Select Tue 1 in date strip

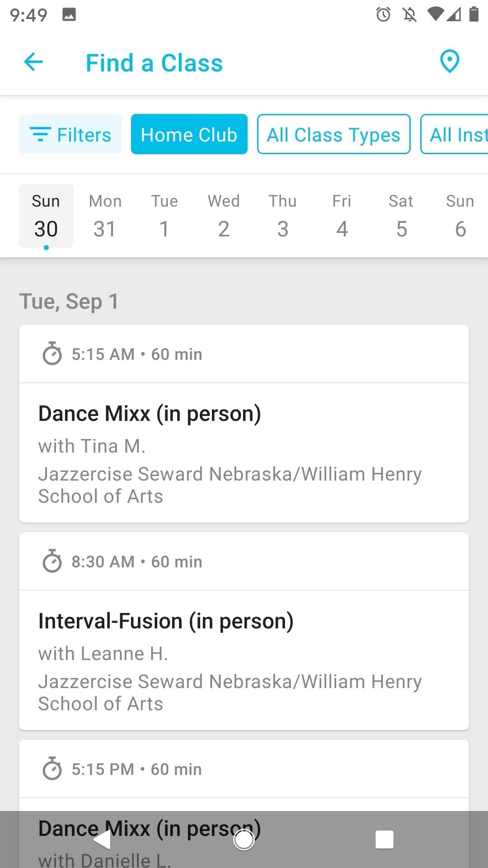click(x=164, y=216)
